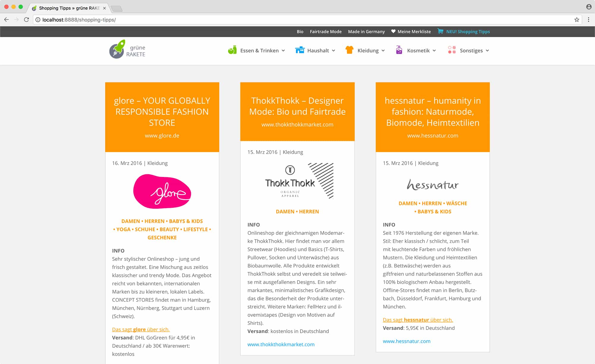
Task: Click 'Versand: kostenlos in Deutschland' text
Action: tap(288, 331)
